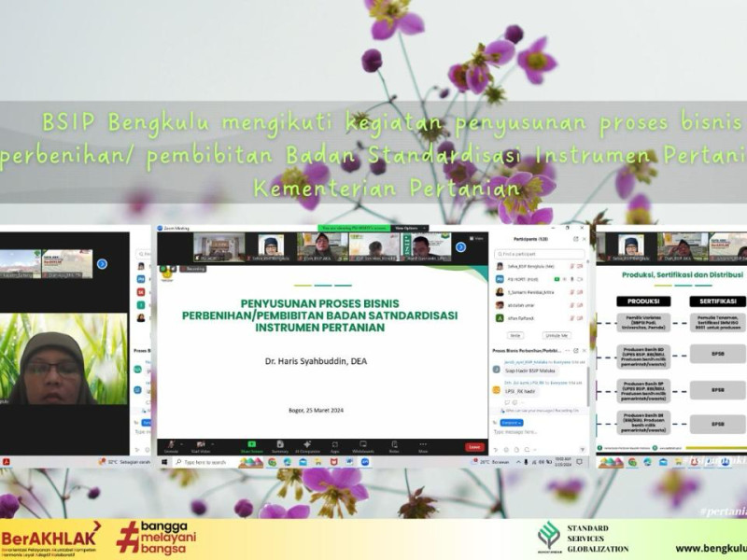Open the View Options dropdown

pos(410,228)
